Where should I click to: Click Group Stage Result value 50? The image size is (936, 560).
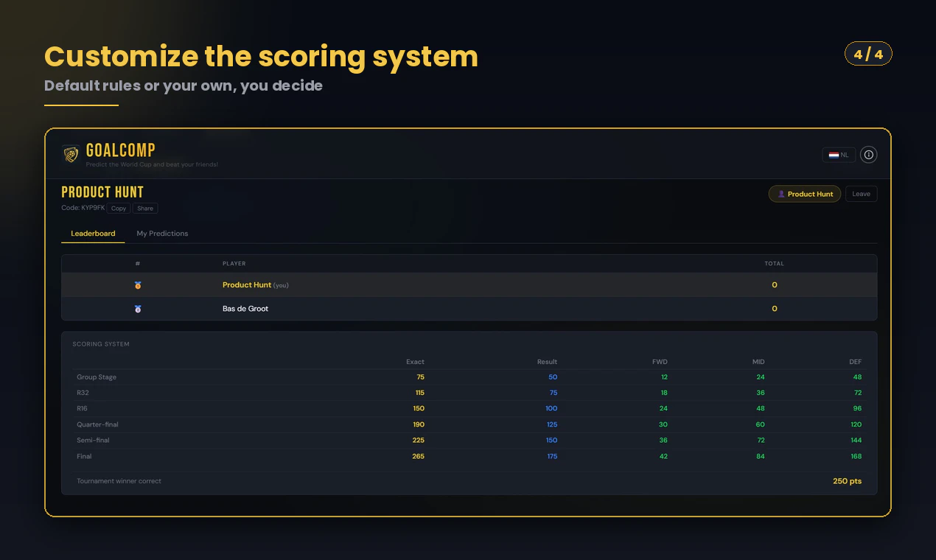[553, 377]
